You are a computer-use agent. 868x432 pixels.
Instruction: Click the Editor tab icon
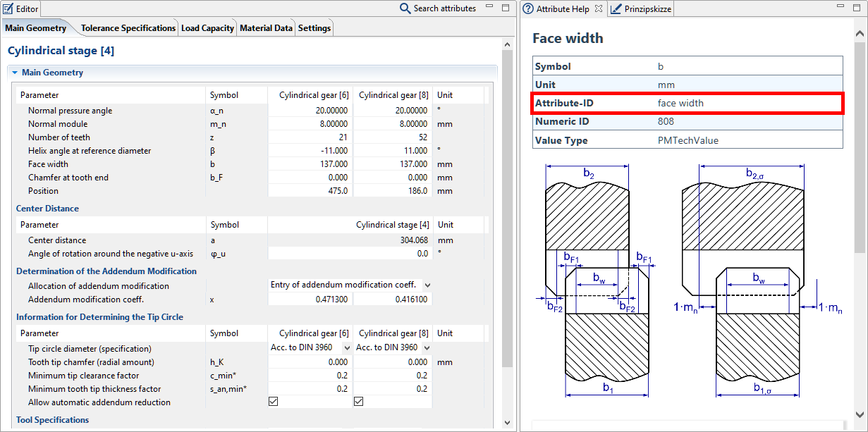pyautogui.click(x=8, y=8)
